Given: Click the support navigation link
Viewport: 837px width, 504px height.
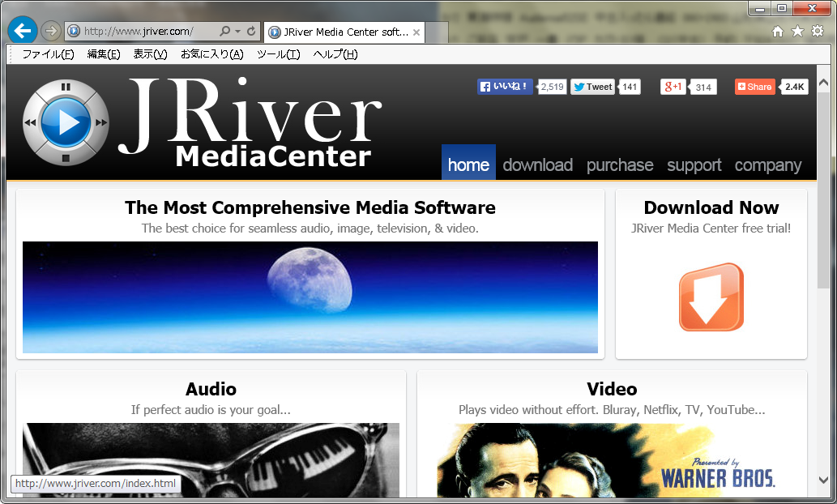Looking at the screenshot, I should [x=694, y=165].
